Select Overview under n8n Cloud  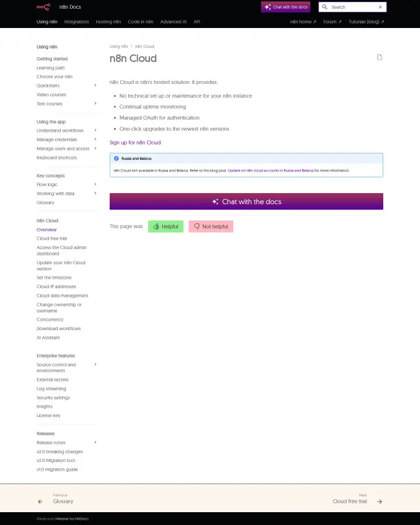[x=47, y=230]
